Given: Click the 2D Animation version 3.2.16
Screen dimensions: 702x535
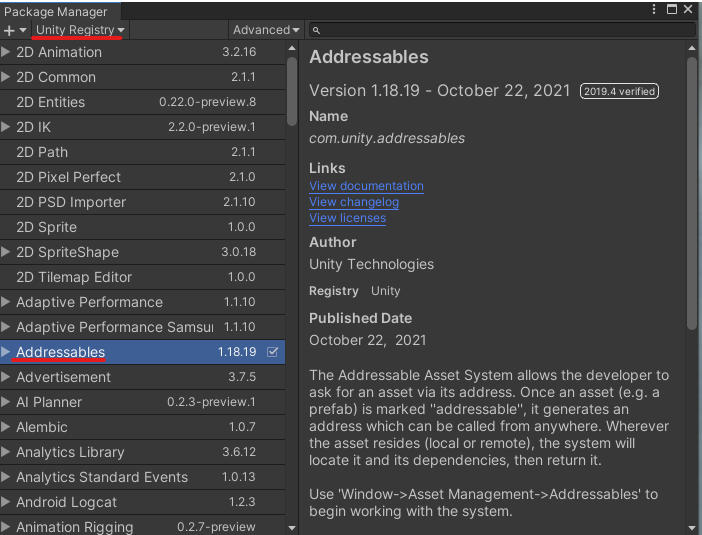Looking at the screenshot, I should tap(239, 52).
